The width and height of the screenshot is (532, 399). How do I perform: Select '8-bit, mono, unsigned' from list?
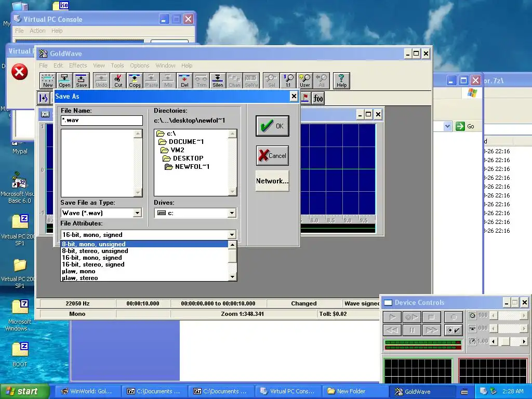pyautogui.click(x=144, y=244)
